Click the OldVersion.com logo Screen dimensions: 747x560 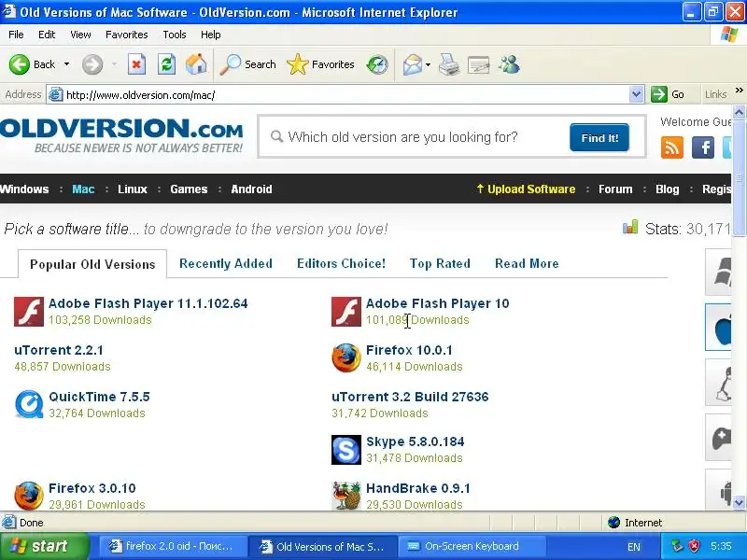121,135
